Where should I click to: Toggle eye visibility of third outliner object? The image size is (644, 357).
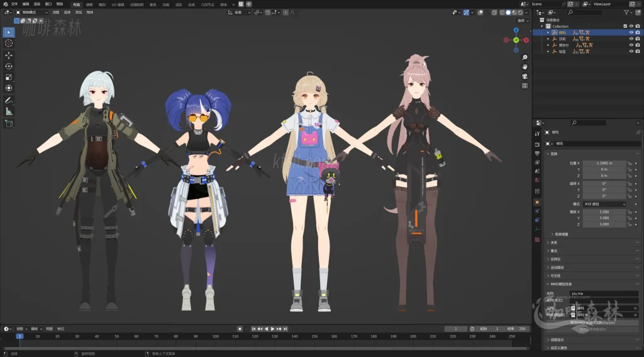[631, 45]
